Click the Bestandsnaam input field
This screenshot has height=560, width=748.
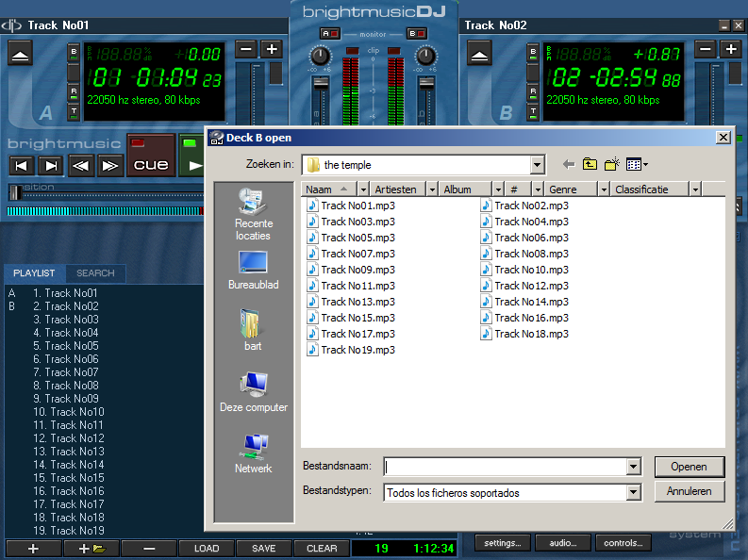[506, 467]
